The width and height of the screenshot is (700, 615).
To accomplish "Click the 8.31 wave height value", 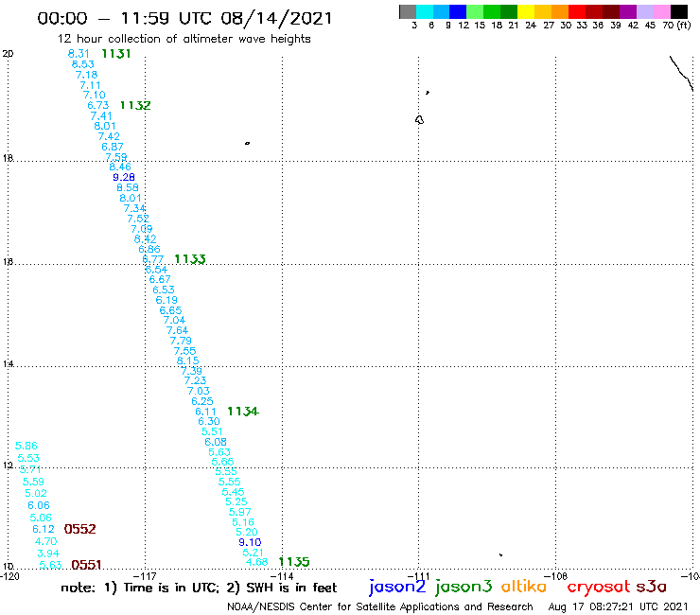I will [79, 54].
